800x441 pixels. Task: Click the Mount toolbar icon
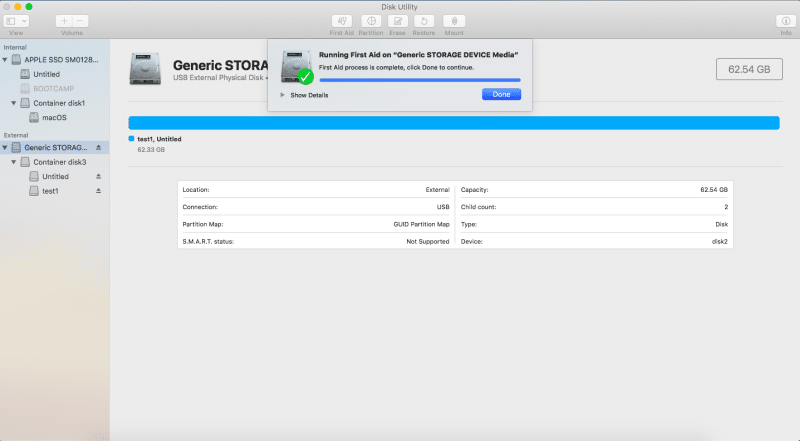tap(454, 21)
